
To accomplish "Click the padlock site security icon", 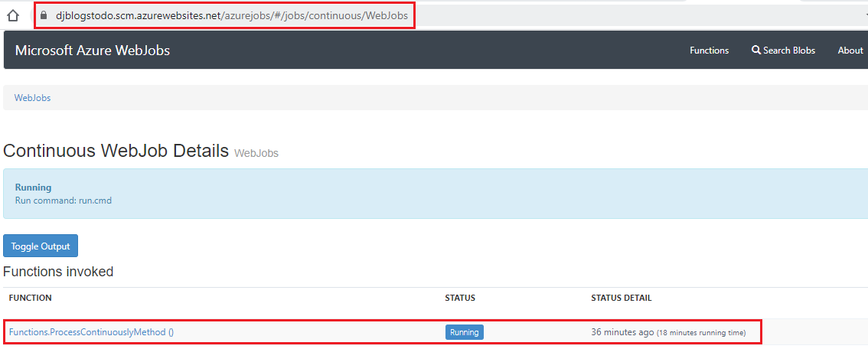I will click(45, 16).
